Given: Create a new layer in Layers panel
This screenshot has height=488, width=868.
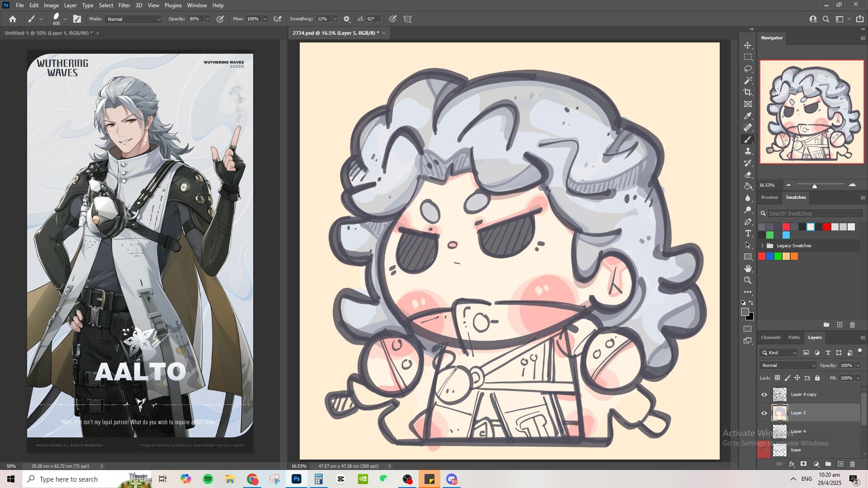Looking at the screenshot, I should (840, 464).
